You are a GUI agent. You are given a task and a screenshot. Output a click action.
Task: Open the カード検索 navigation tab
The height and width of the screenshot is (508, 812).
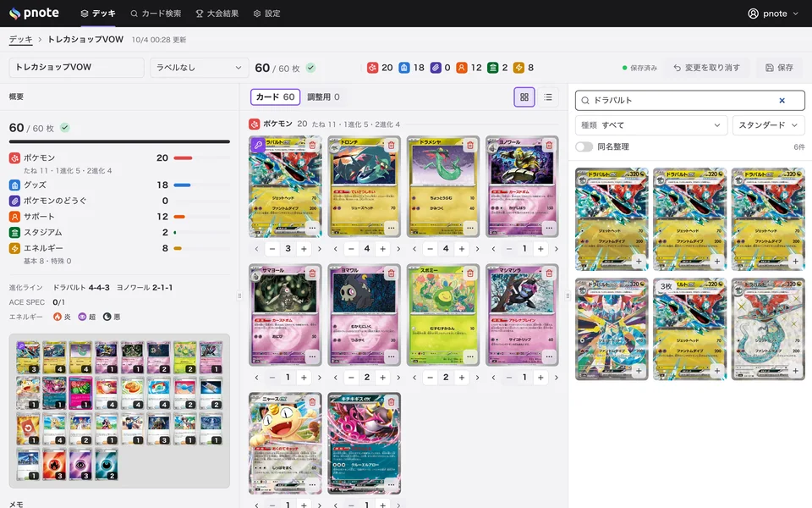156,14
